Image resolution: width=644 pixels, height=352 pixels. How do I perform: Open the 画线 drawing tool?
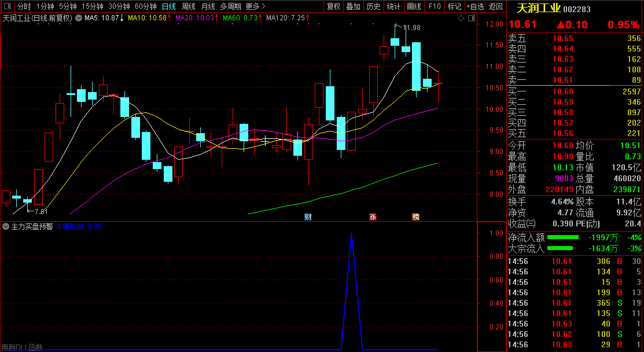tap(414, 6)
